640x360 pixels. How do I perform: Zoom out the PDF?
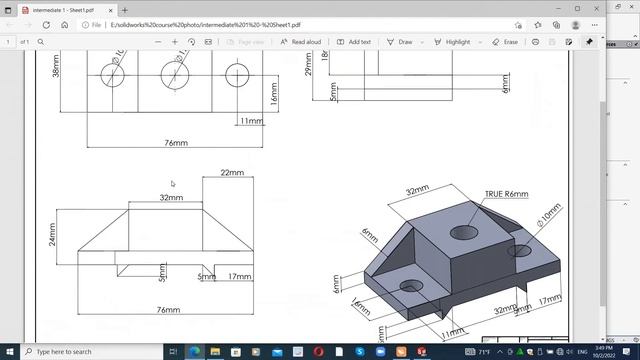pyautogui.click(x=158, y=42)
